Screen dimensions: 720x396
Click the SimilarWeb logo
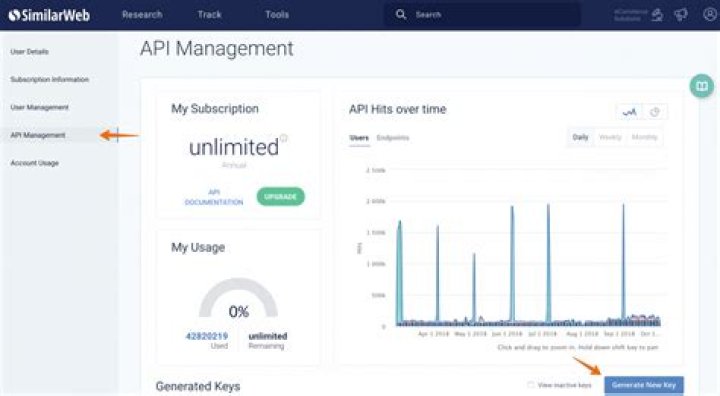(49, 15)
